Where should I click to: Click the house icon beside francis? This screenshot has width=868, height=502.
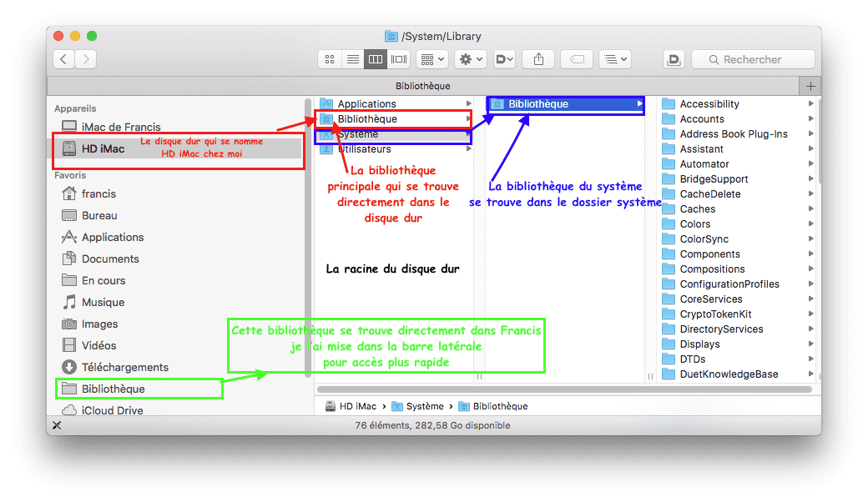click(x=69, y=193)
